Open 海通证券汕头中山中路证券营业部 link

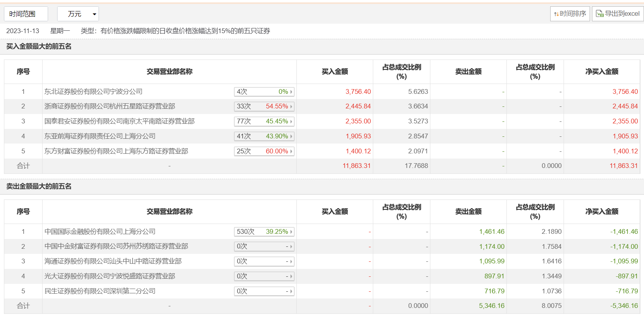113,261
